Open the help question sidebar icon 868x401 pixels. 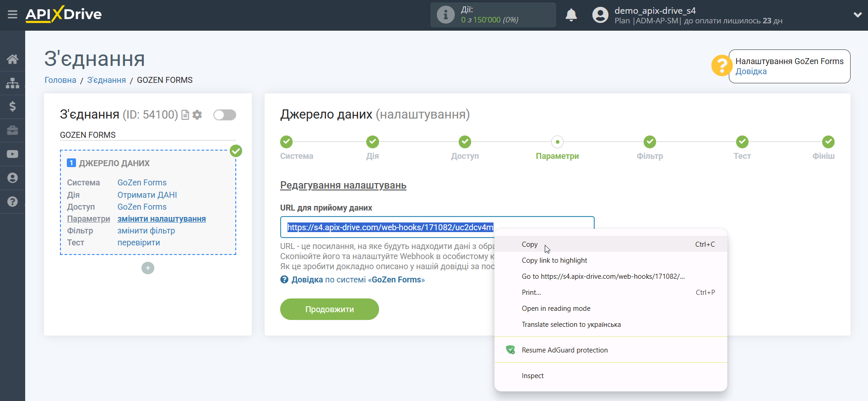12,202
